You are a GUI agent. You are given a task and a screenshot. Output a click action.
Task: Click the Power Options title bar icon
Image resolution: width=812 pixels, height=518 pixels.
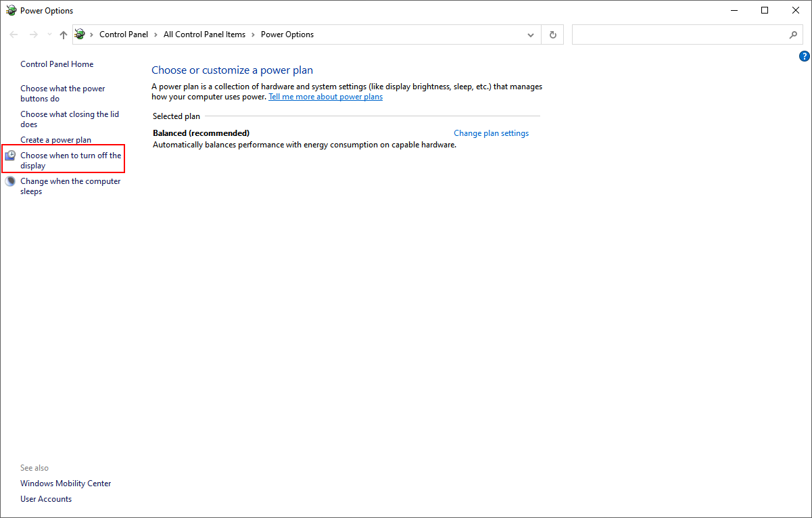pos(11,10)
